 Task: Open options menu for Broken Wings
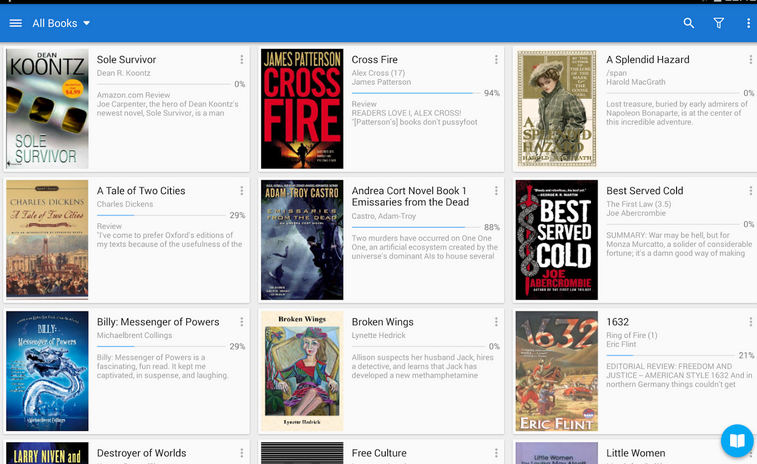[496, 322]
